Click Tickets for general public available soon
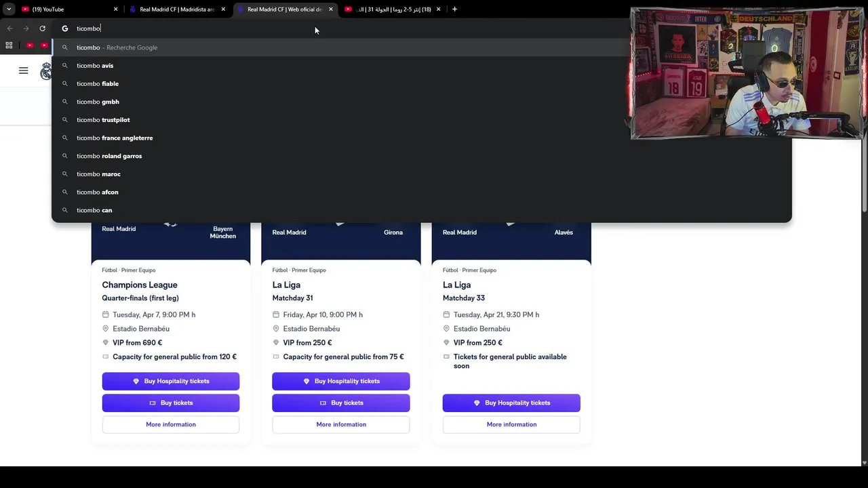The image size is (868, 488). point(510,361)
